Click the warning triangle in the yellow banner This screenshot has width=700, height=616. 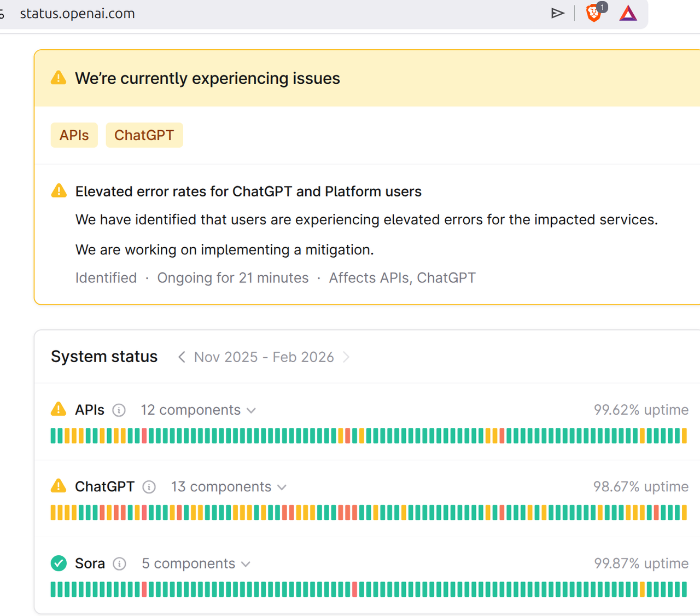(x=59, y=78)
